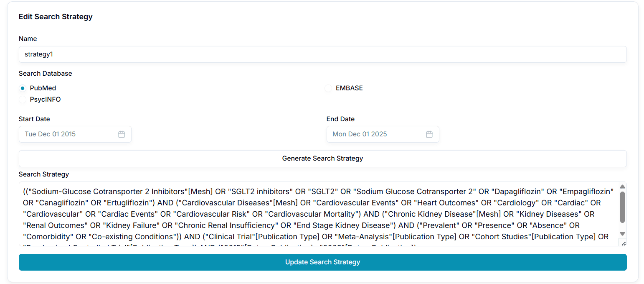Select the PubMed database radio button
Image resolution: width=644 pixels, height=284 pixels.
(22, 88)
